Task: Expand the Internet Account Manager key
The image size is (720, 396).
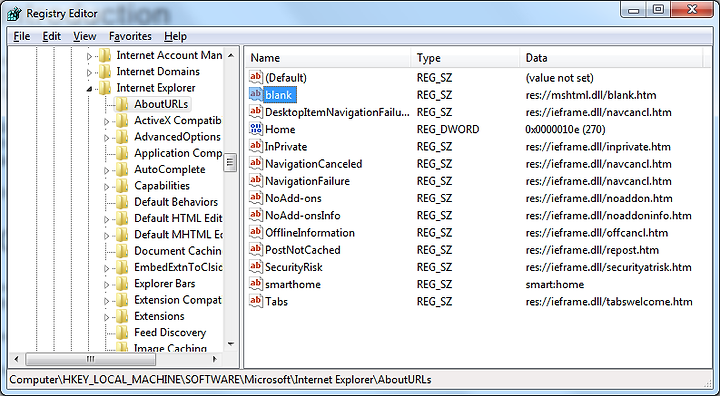Action: tap(90, 56)
